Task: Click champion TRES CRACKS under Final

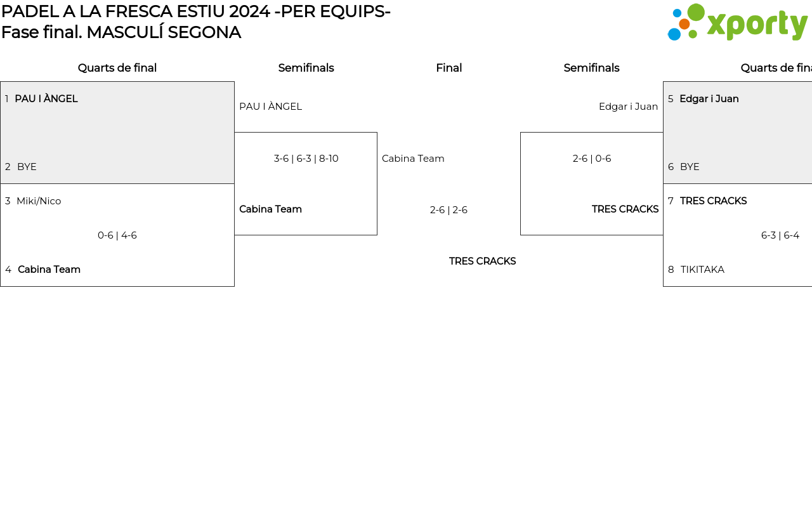Action: click(x=482, y=261)
